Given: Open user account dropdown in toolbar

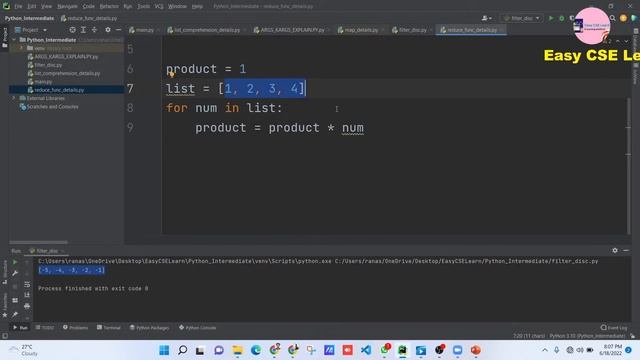Looking at the screenshot, I should point(487,18).
